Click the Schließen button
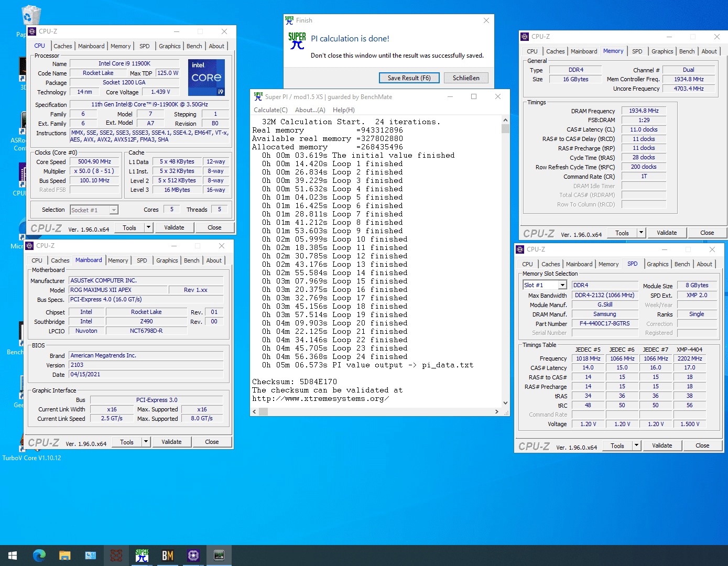 [x=466, y=78]
